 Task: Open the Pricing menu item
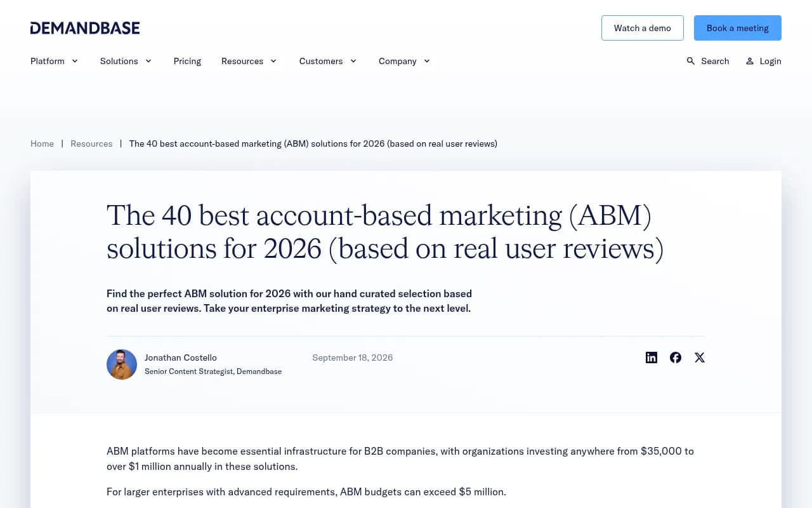coord(187,61)
